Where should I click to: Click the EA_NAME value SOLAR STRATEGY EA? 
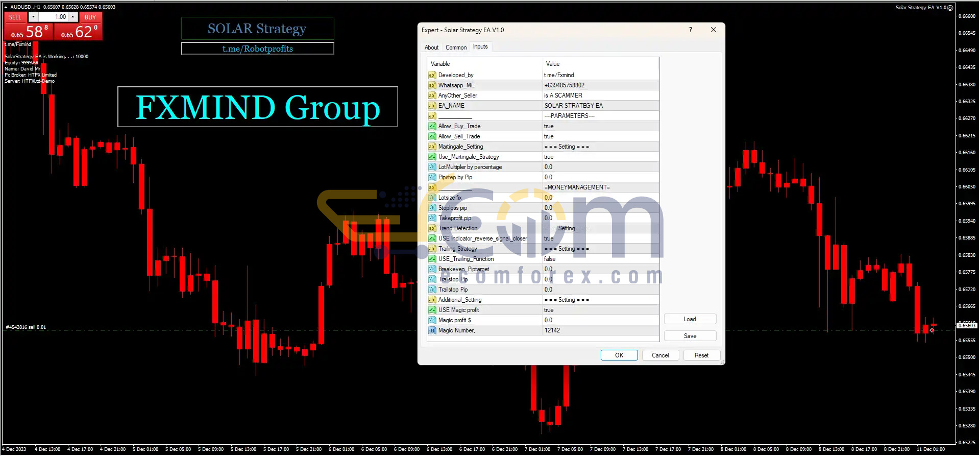click(601, 106)
